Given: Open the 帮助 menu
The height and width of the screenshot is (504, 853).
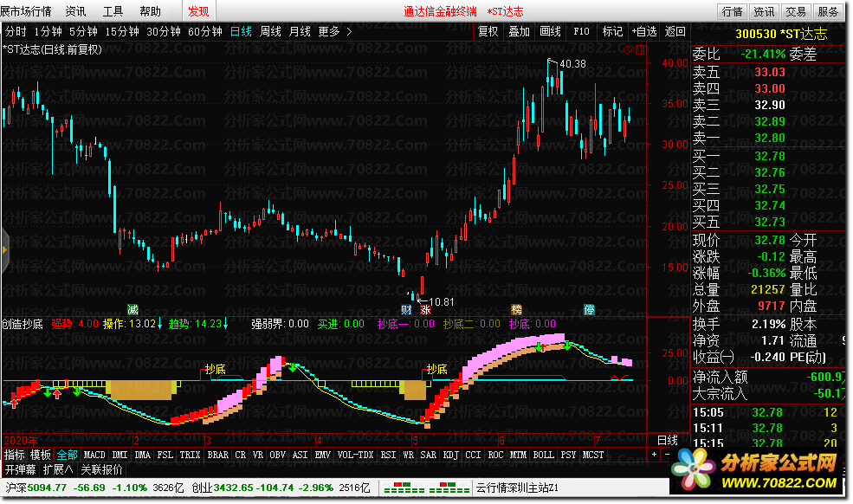Looking at the screenshot, I should (x=150, y=11).
